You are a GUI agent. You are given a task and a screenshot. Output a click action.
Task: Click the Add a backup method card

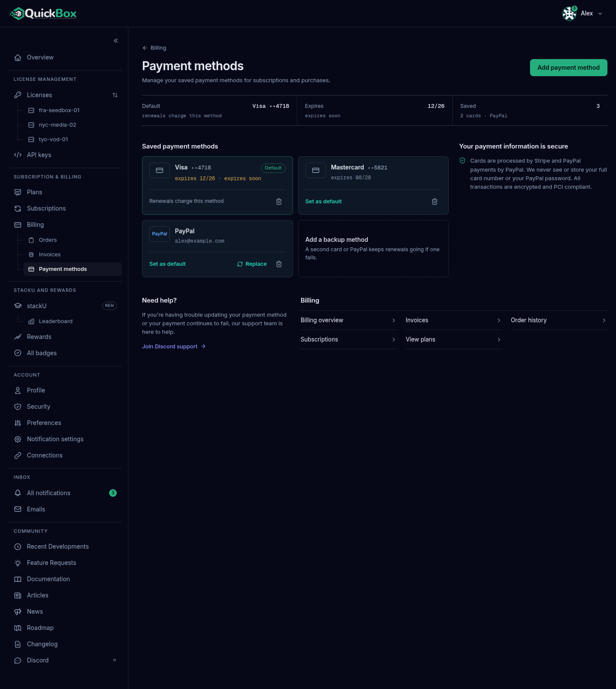pyautogui.click(x=373, y=249)
